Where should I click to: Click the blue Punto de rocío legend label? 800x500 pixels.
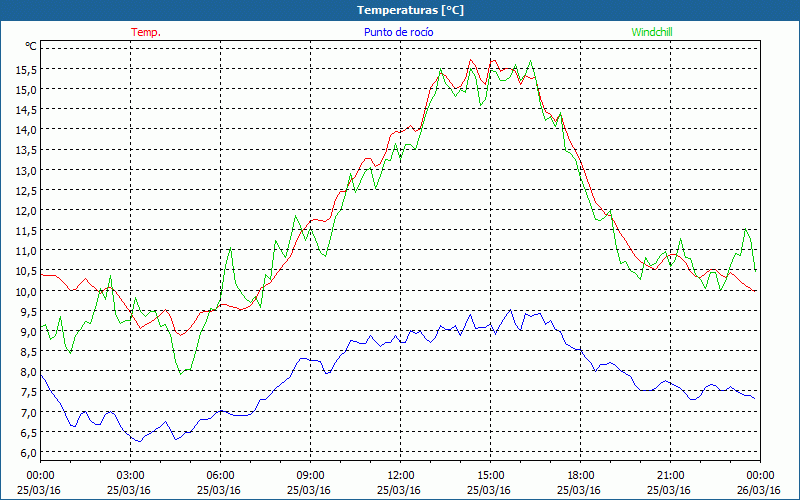click(x=398, y=32)
